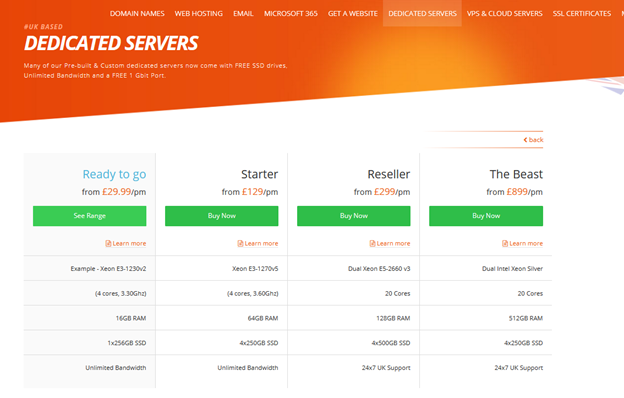Click Unlimited Bandwidth in Ready to go column

[x=116, y=368]
